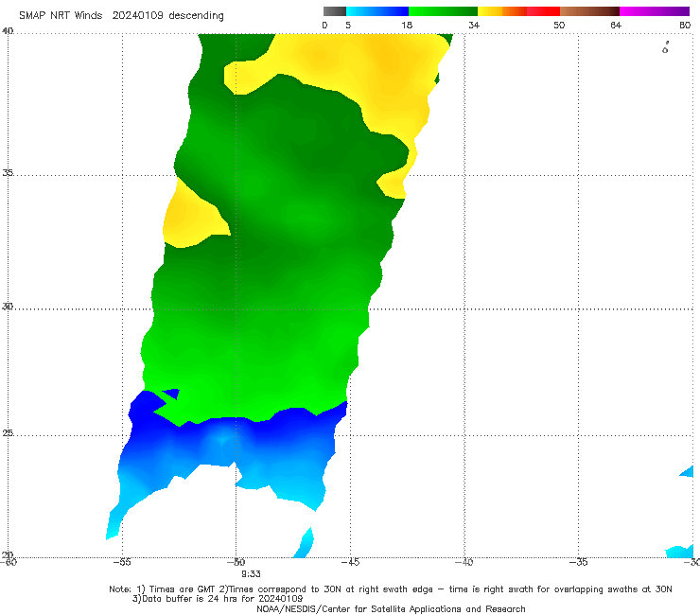Click the latitude label '25'
The width and height of the screenshot is (700, 615).
8,432
